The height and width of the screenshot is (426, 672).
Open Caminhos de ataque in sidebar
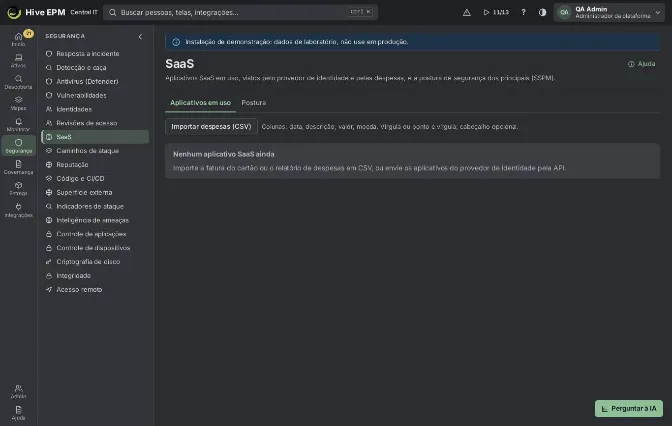pos(95,151)
